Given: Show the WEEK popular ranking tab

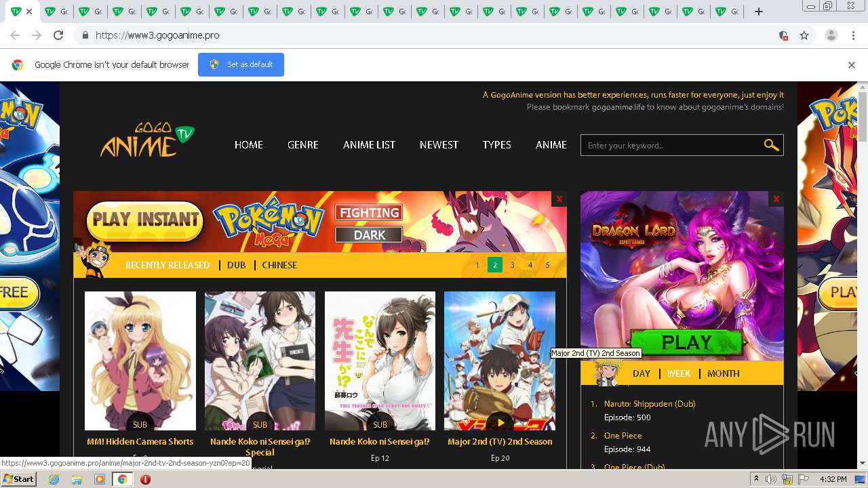Looking at the screenshot, I should (x=679, y=373).
